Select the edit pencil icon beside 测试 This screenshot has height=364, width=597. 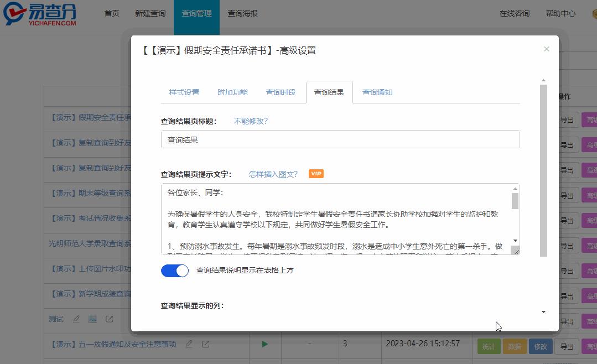click(76, 319)
